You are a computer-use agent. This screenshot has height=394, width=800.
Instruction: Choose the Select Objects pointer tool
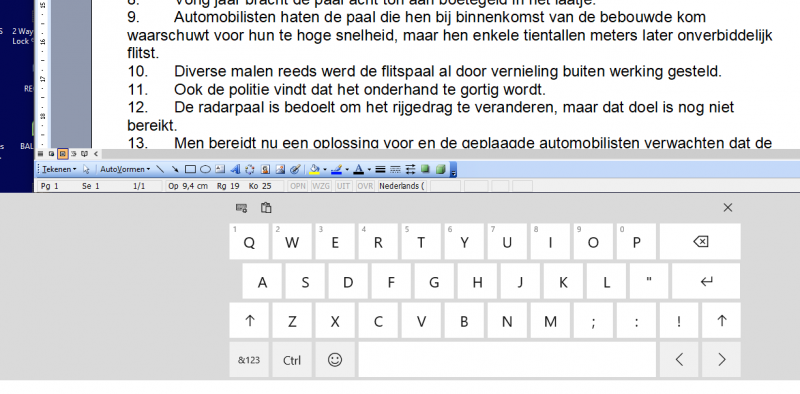(x=86, y=169)
